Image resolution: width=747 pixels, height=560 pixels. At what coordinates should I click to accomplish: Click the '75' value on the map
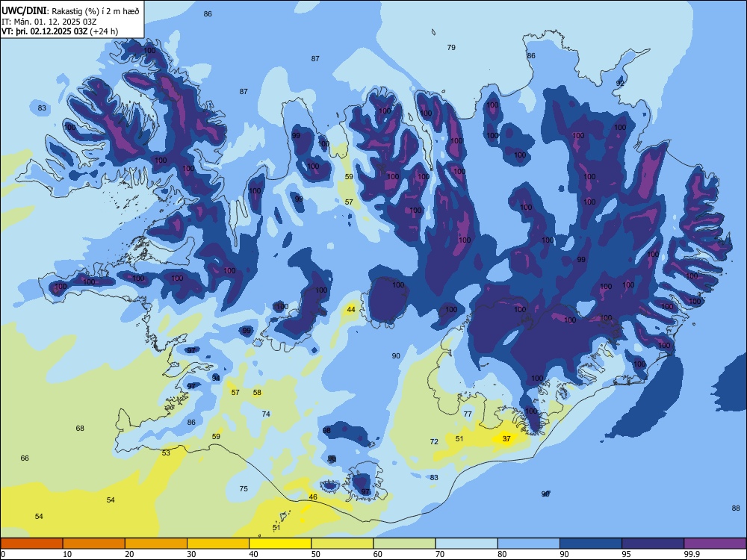tap(244, 488)
